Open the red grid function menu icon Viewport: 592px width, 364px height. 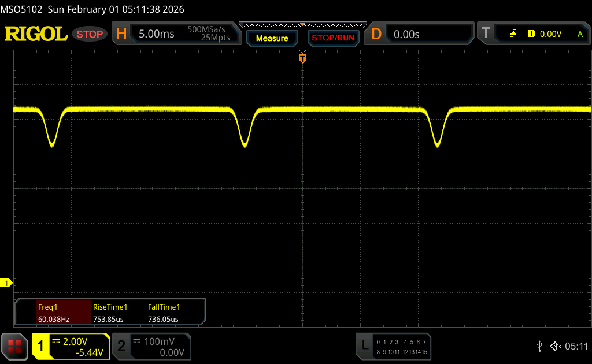click(x=14, y=346)
